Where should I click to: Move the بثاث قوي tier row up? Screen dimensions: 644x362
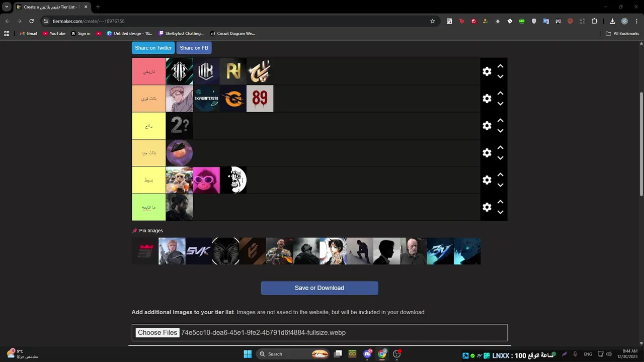[500, 94]
